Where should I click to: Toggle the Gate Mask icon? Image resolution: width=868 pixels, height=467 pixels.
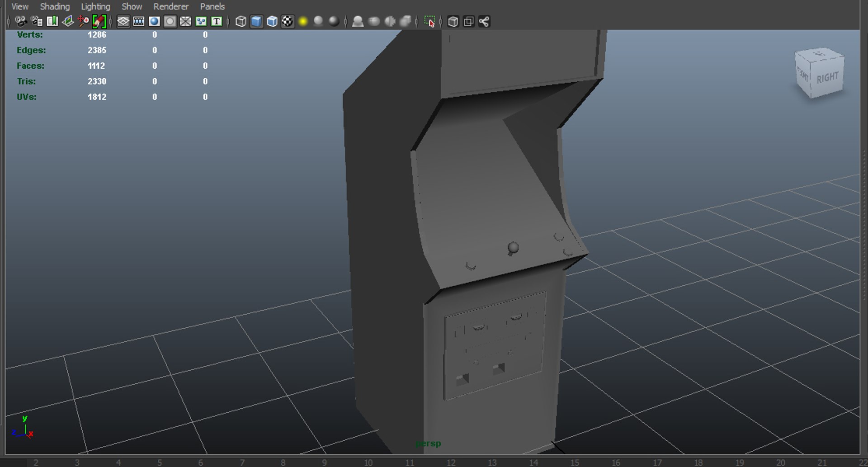pos(170,21)
